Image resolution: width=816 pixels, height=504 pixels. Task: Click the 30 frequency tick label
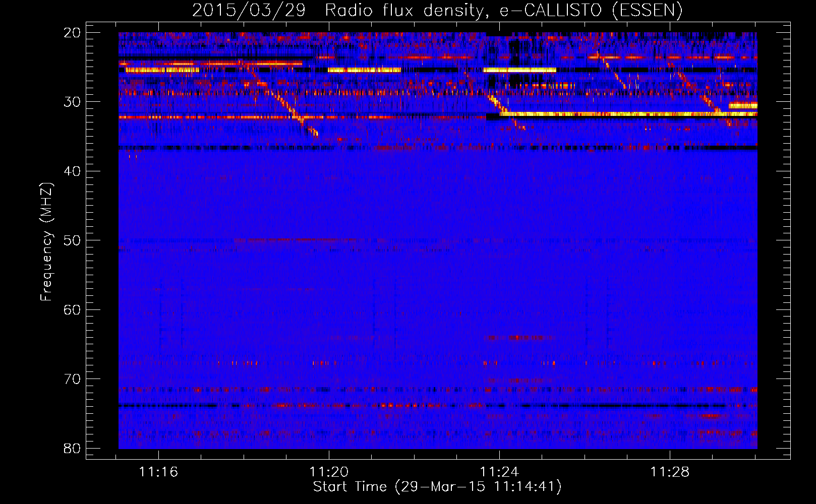point(72,102)
